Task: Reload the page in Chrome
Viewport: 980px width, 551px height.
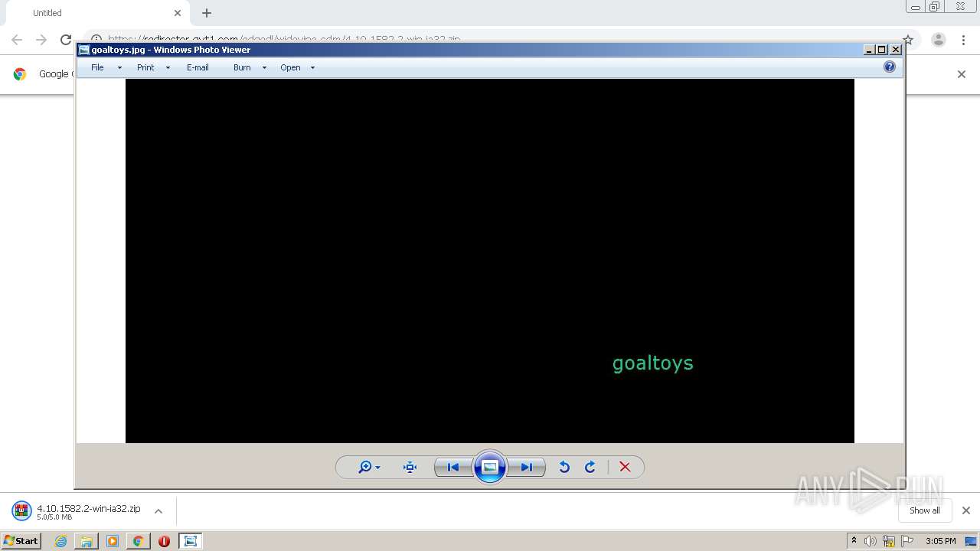Action: tap(66, 40)
